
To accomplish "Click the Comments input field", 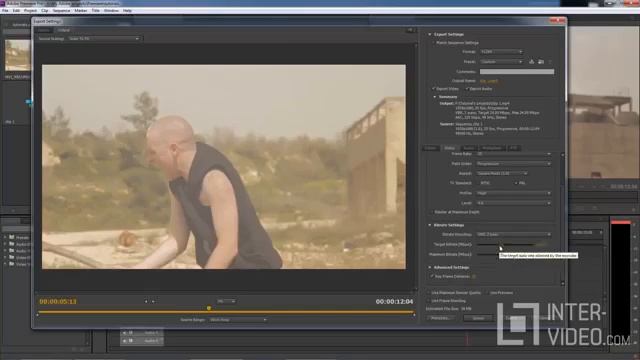I will pyautogui.click(x=517, y=71).
